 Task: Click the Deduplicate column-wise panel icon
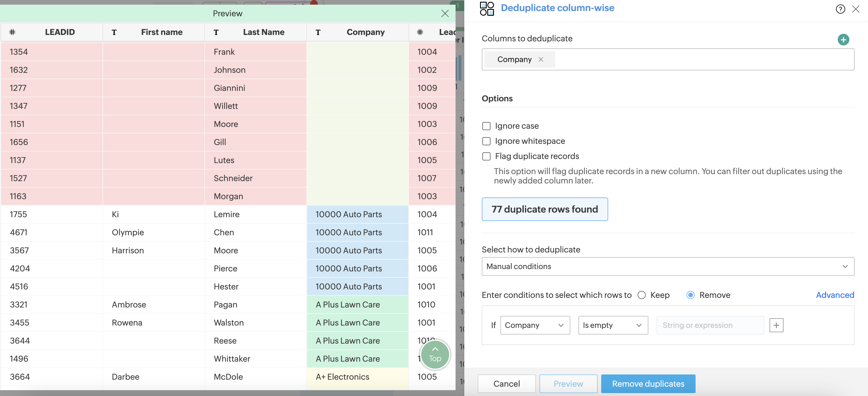pos(486,8)
